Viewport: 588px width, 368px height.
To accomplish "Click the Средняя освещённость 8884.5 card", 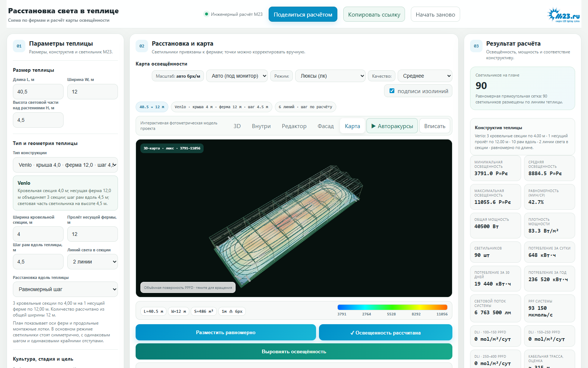I will pyautogui.click(x=549, y=168).
